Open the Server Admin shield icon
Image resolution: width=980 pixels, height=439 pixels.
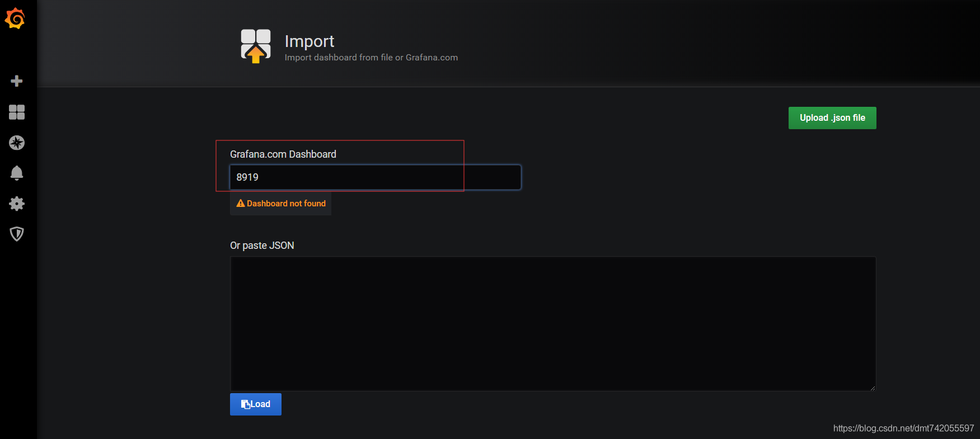click(x=17, y=234)
